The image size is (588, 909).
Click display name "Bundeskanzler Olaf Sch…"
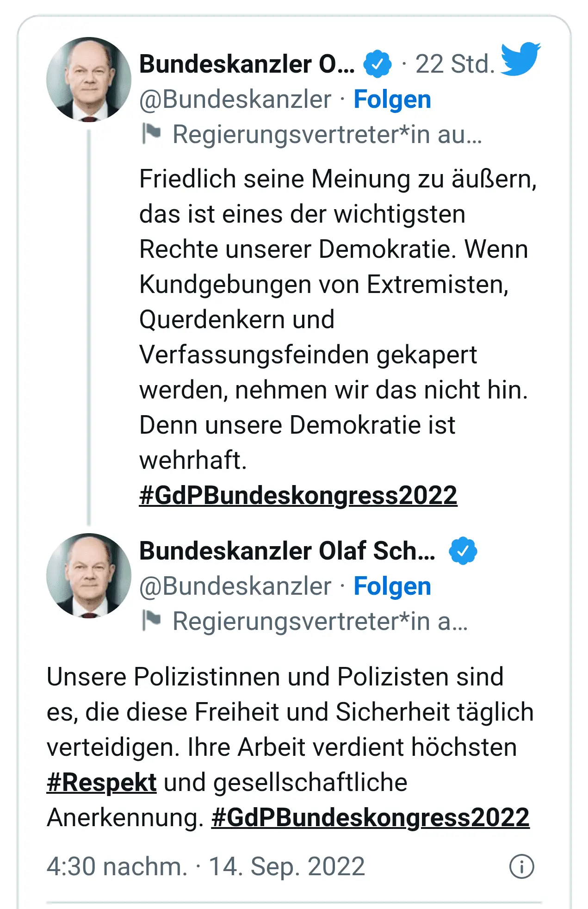287,551
